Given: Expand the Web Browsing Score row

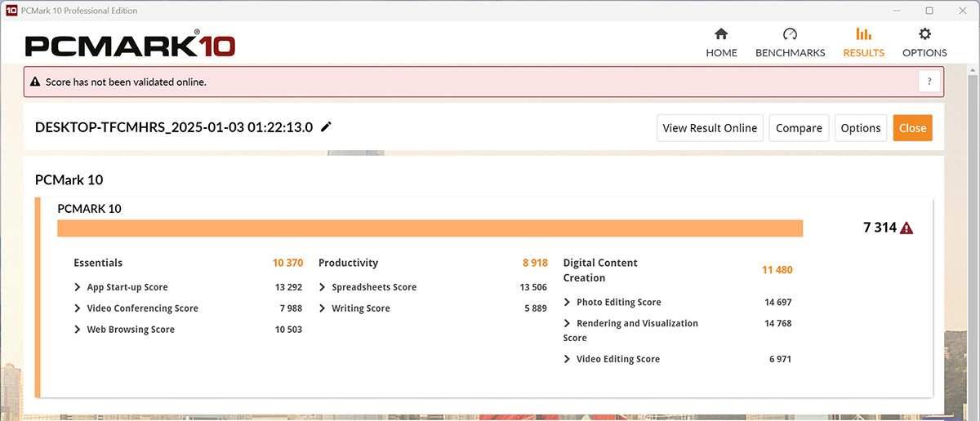Looking at the screenshot, I should pos(77,330).
